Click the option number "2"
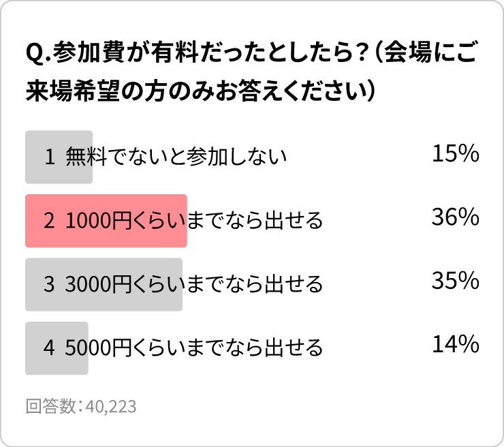 click(x=49, y=221)
